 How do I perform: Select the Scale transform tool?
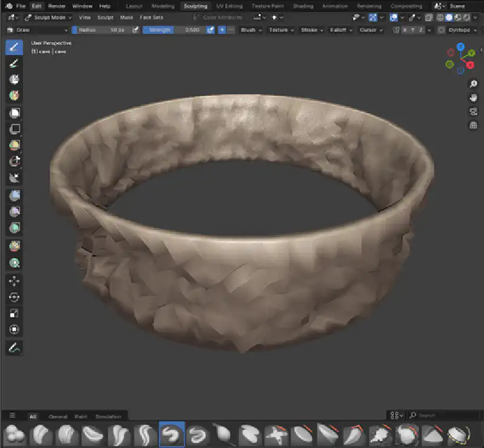point(15,314)
